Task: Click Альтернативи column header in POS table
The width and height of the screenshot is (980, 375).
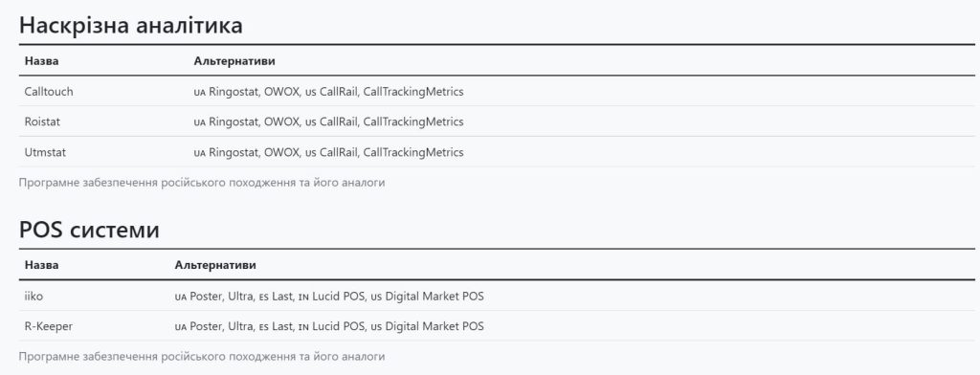Action: (x=215, y=265)
